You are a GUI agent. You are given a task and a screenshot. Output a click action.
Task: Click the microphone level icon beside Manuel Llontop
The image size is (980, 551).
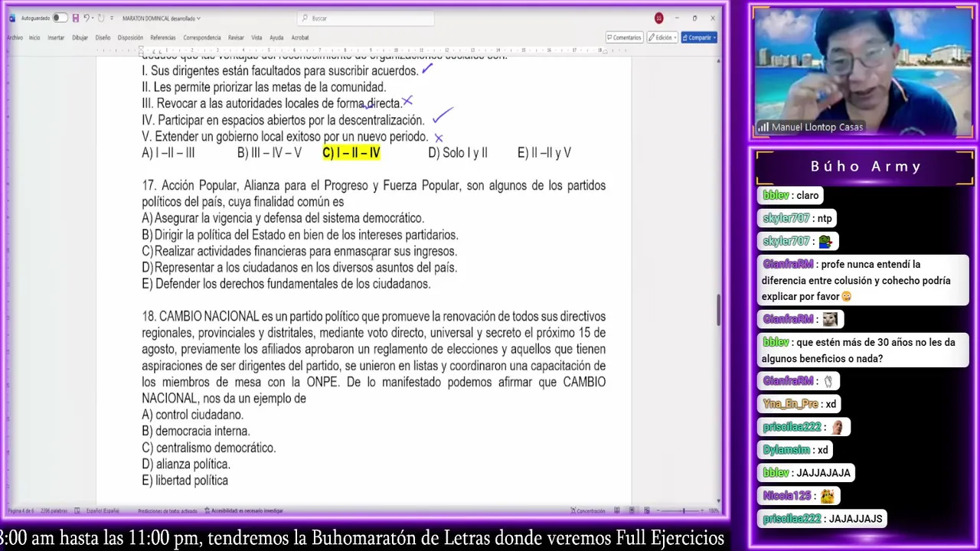click(x=763, y=128)
